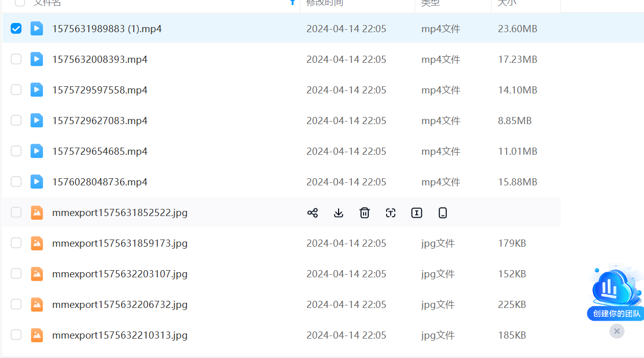The image size is (644, 358).
Task: Sort by the 修改时间 column header
Action: pyautogui.click(x=325, y=3)
